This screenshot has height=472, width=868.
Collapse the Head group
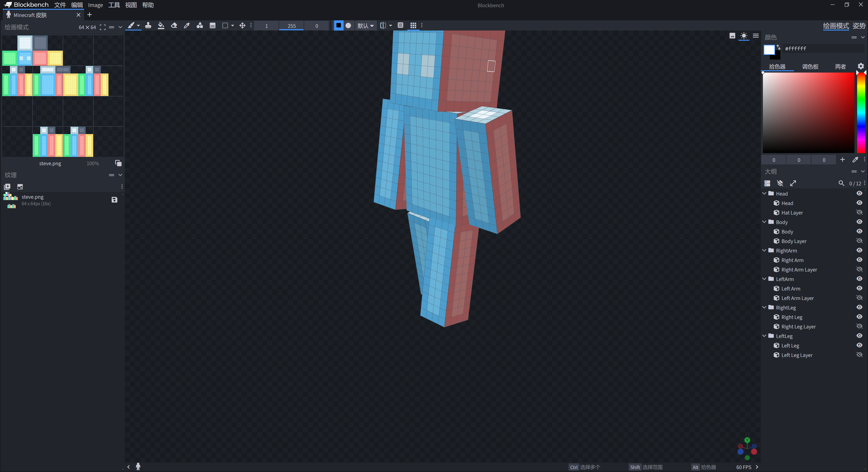(764, 193)
